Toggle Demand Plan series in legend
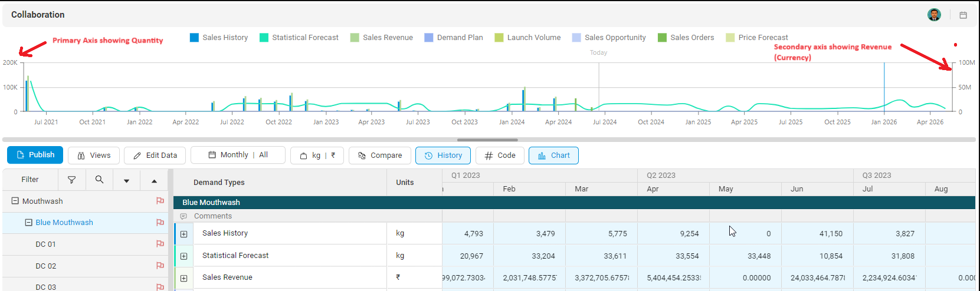The image size is (980, 291). pos(454,37)
